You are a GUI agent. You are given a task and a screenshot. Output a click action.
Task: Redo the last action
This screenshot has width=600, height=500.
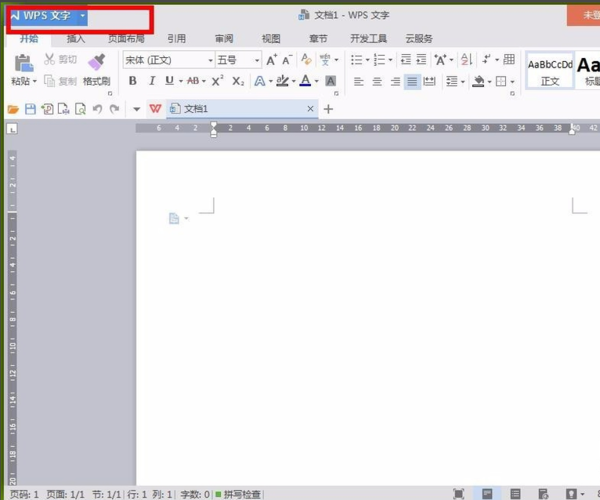click(114, 109)
